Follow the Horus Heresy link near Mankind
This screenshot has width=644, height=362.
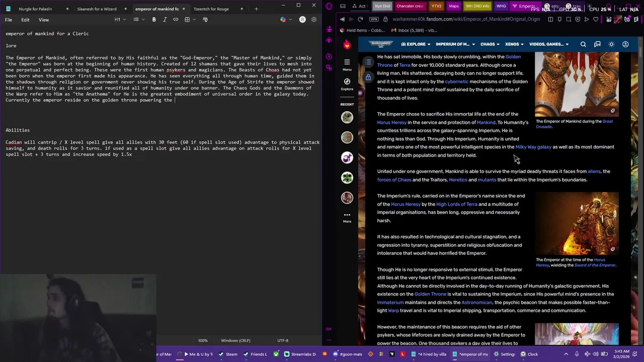pyautogui.click(x=392, y=122)
